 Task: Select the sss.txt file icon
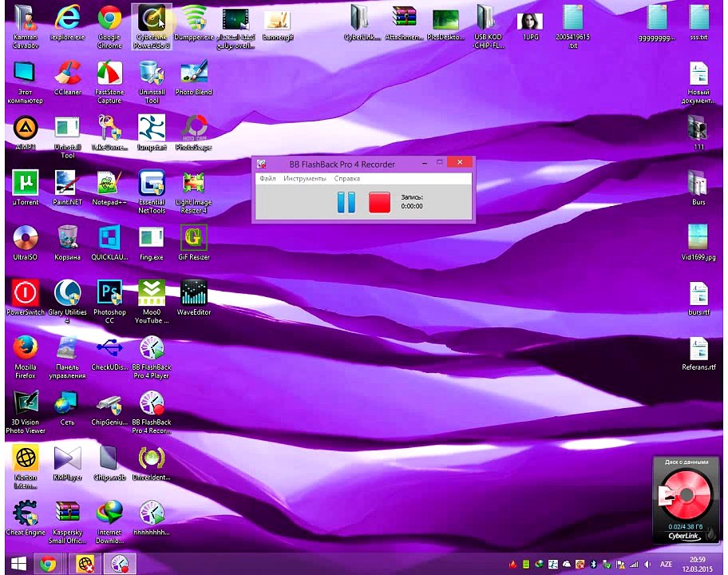[698, 22]
